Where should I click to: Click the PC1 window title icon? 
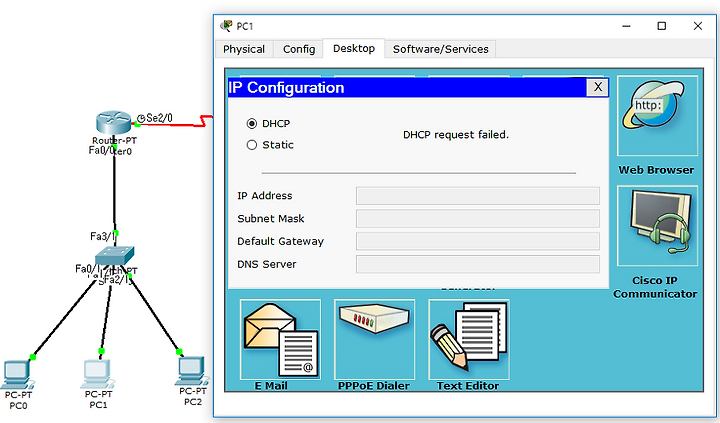pos(226,26)
